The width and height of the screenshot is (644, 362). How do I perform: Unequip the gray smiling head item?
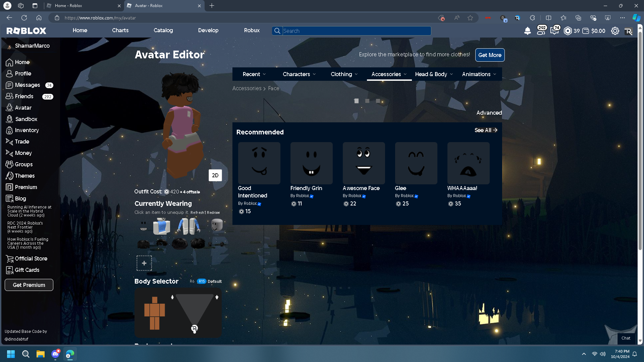217,225
